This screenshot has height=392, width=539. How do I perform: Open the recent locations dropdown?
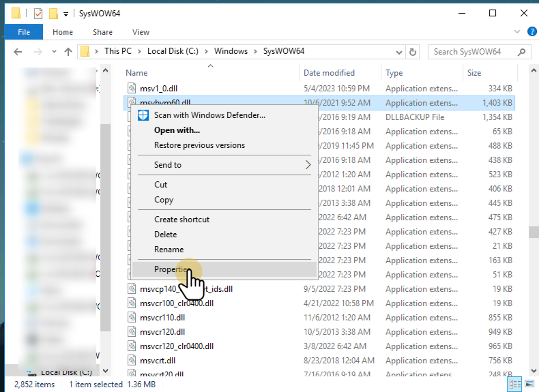pyautogui.click(x=54, y=52)
